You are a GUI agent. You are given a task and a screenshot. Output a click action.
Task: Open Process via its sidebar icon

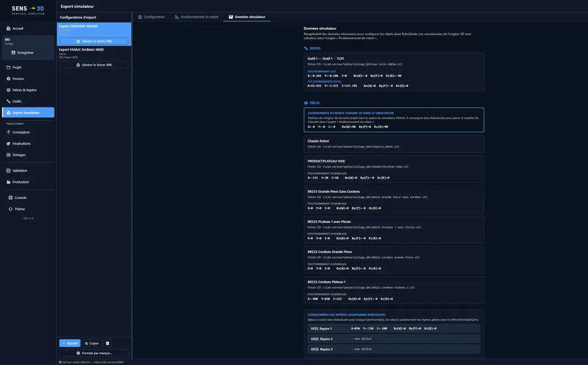9,79
